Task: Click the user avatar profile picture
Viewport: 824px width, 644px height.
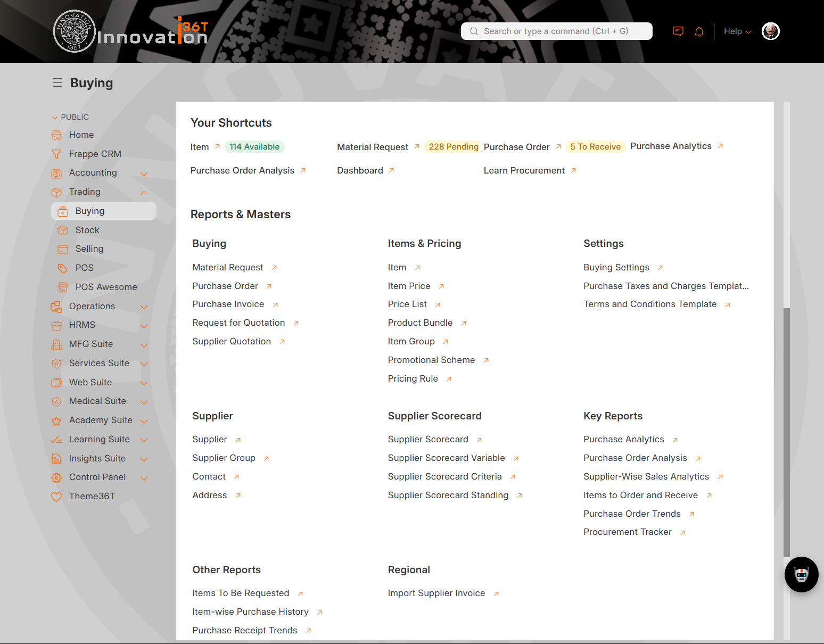Action: (x=770, y=31)
